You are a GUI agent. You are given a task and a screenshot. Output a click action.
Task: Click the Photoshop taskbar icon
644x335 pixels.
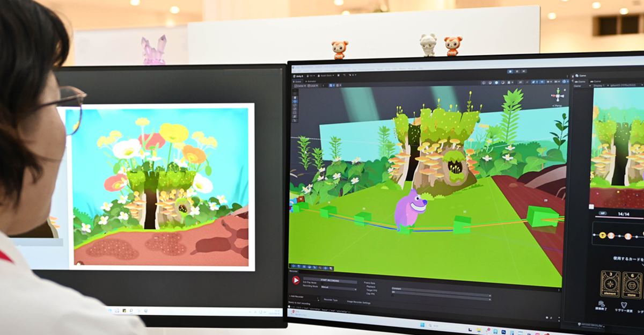503,332
